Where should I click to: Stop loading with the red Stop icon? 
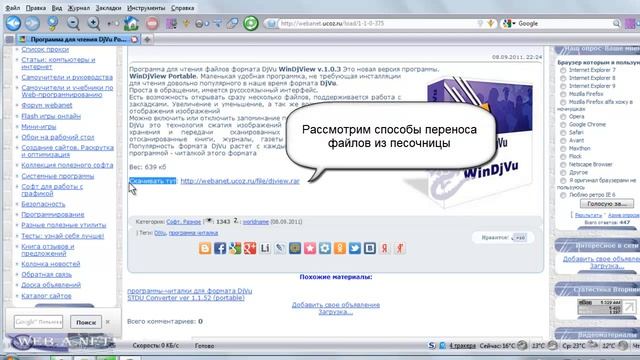pos(152,23)
